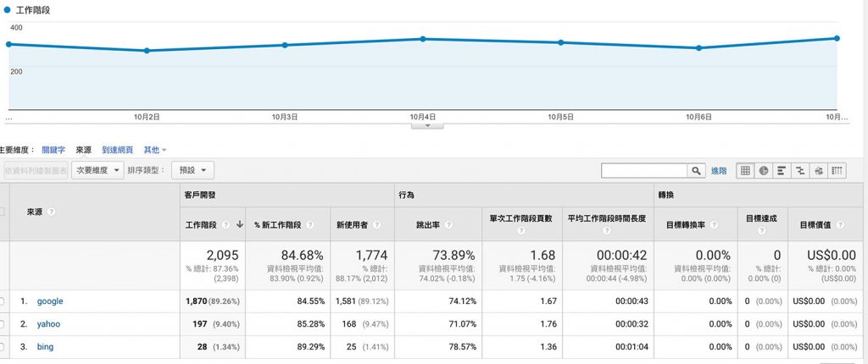The width and height of the screenshot is (868, 364).
Task: Click the 84.68% total new sessions value
Action: tap(303, 255)
